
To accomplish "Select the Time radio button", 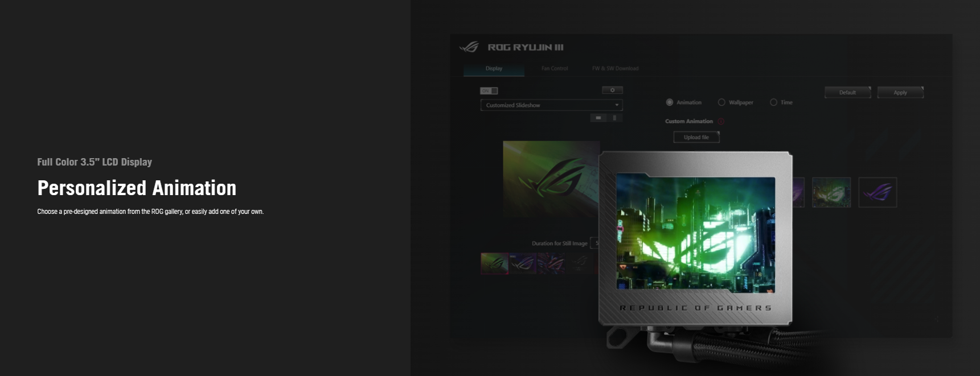I will pyautogui.click(x=773, y=102).
